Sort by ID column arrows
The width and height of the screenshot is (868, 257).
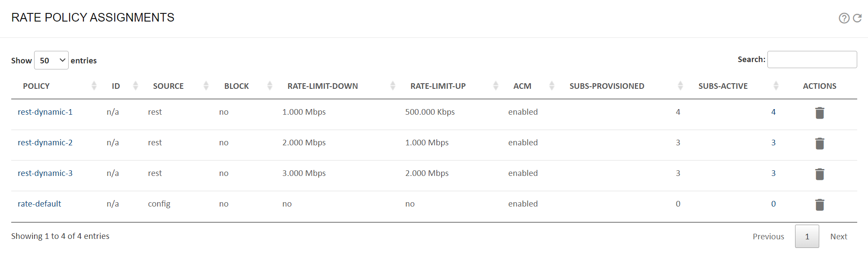136,86
